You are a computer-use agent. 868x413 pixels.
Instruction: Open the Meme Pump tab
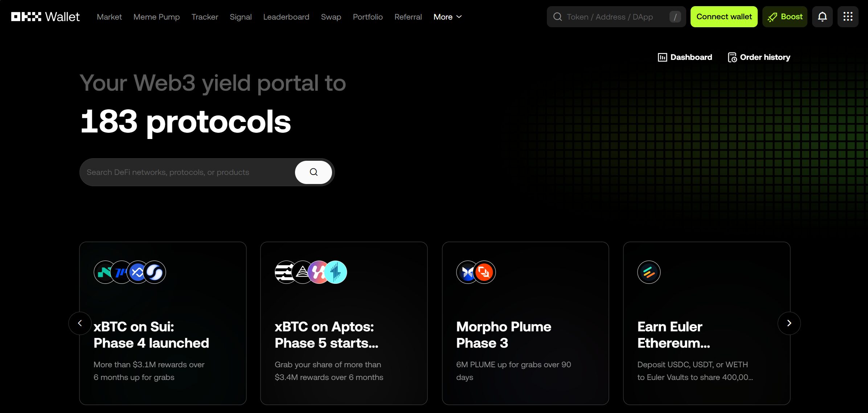(156, 17)
